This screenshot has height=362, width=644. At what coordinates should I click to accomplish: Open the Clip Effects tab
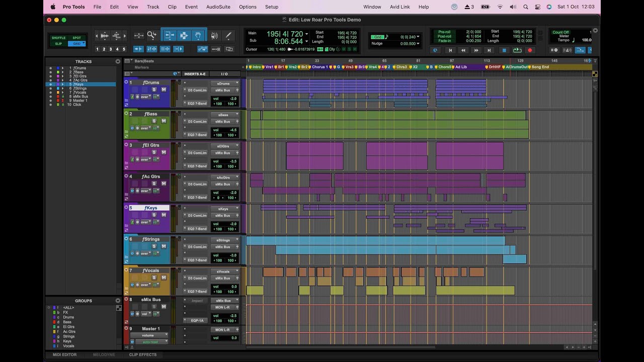tap(142, 354)
